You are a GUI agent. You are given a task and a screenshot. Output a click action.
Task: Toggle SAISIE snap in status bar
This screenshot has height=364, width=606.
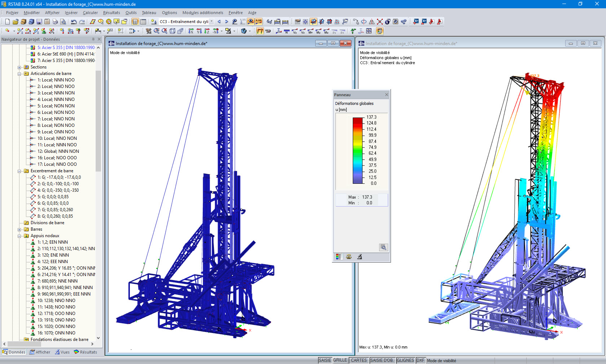[x=325, y=360]
